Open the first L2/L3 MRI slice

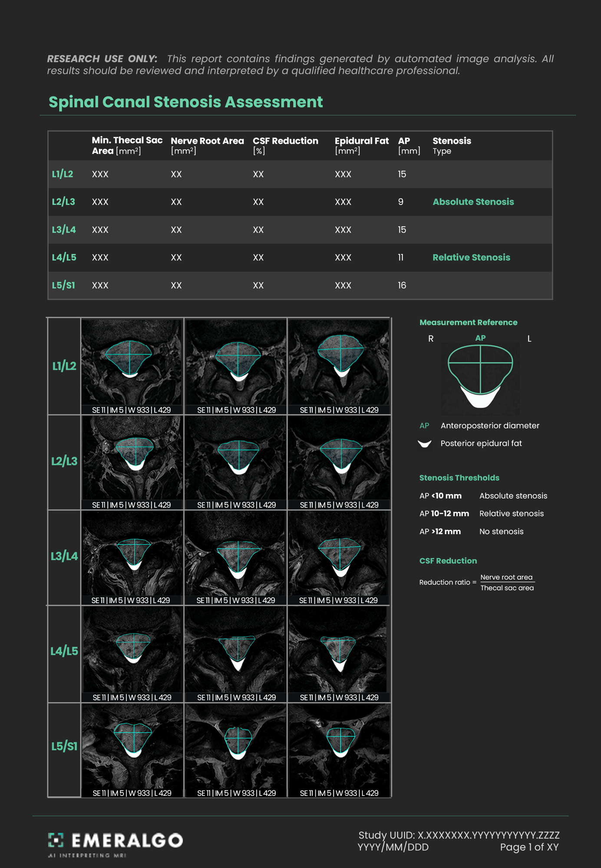[x=132, y=462]
